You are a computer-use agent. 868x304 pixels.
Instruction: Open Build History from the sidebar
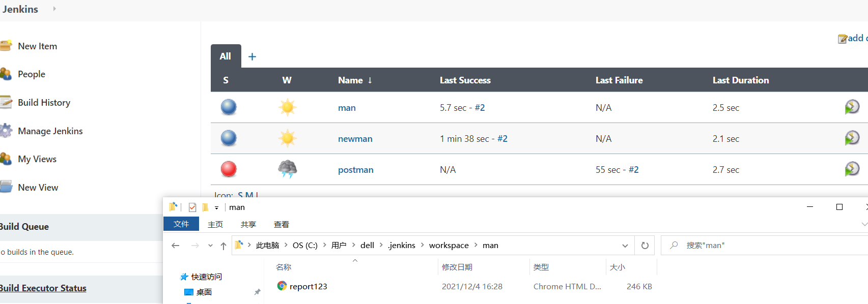click(x=44, y=103)
